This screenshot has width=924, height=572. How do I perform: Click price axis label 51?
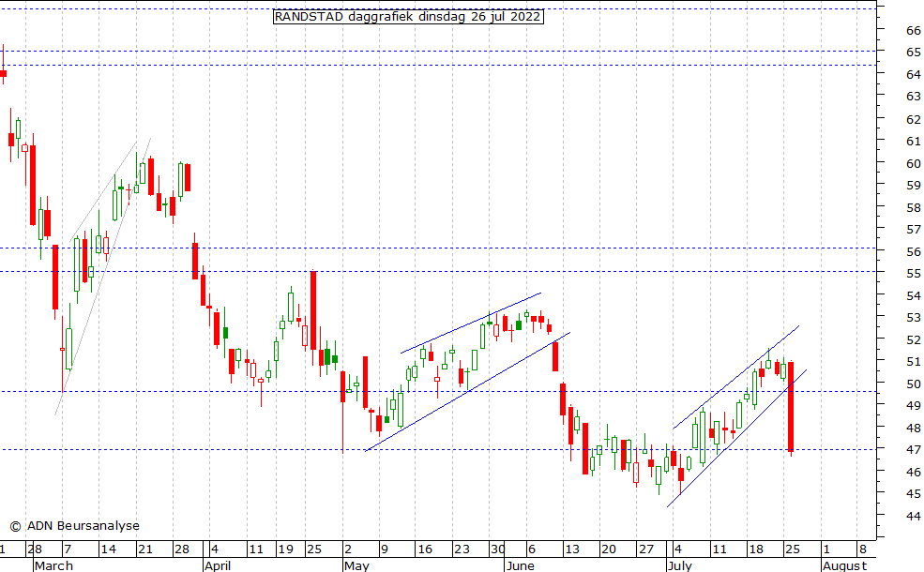click(914, 362)
